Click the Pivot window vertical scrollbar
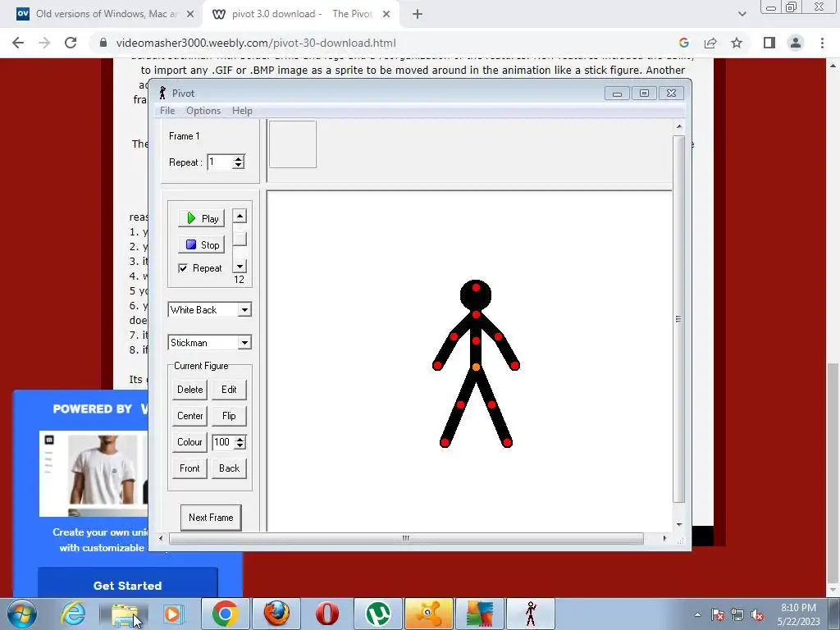 pos(678,319)
